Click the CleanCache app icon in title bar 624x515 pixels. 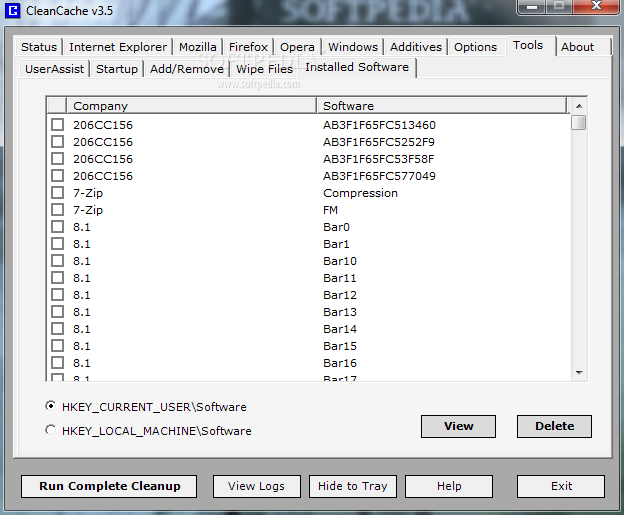(12, 10)
